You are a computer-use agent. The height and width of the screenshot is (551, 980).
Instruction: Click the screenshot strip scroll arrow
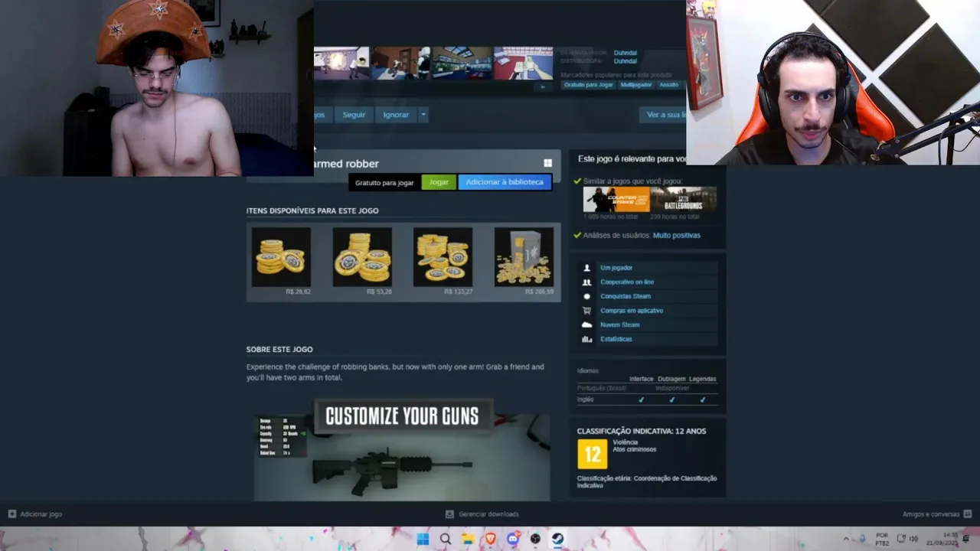[543, 86]
